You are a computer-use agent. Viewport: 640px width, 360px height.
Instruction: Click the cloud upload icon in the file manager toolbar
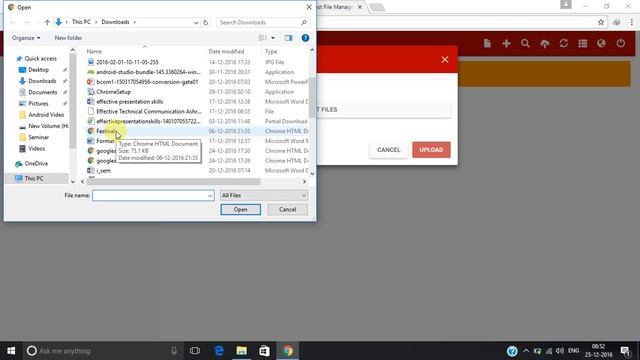point(544,43)
